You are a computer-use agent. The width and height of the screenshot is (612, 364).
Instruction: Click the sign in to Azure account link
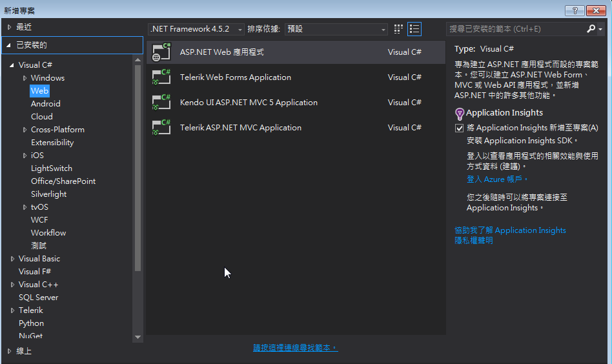pyautogui.click(x=497, y=179)
